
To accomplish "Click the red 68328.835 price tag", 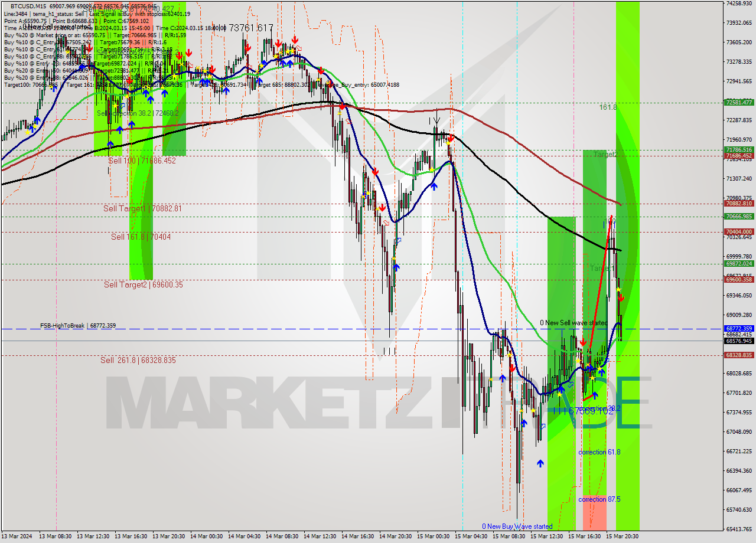I will (x=739, y=355).
